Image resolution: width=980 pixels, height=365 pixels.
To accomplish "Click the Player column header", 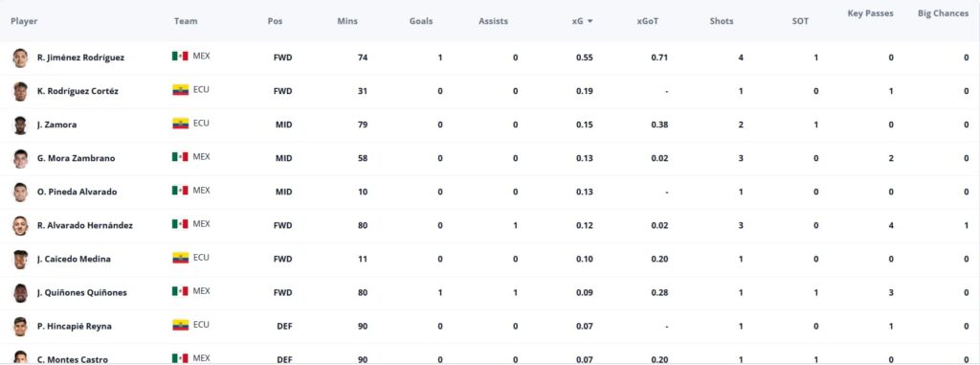I will [24, 21].
